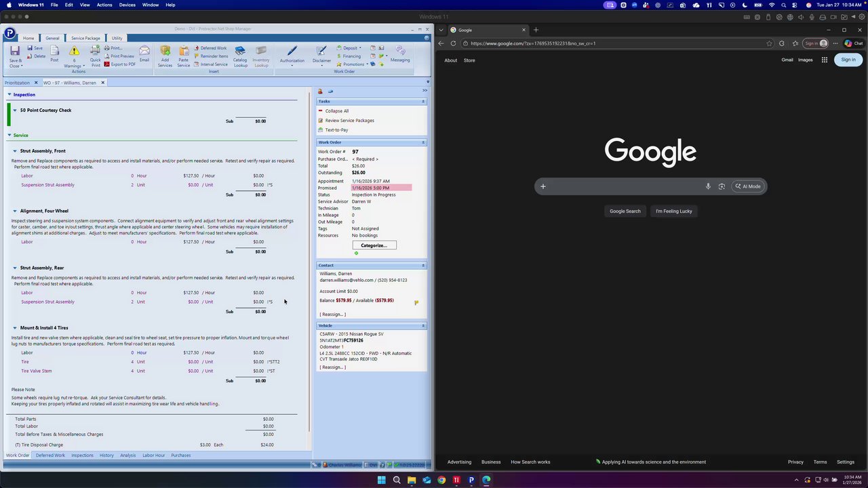868x488 pixels.
Task: Open Messaging from the ribbon
Action: click(x=400, y=54)
